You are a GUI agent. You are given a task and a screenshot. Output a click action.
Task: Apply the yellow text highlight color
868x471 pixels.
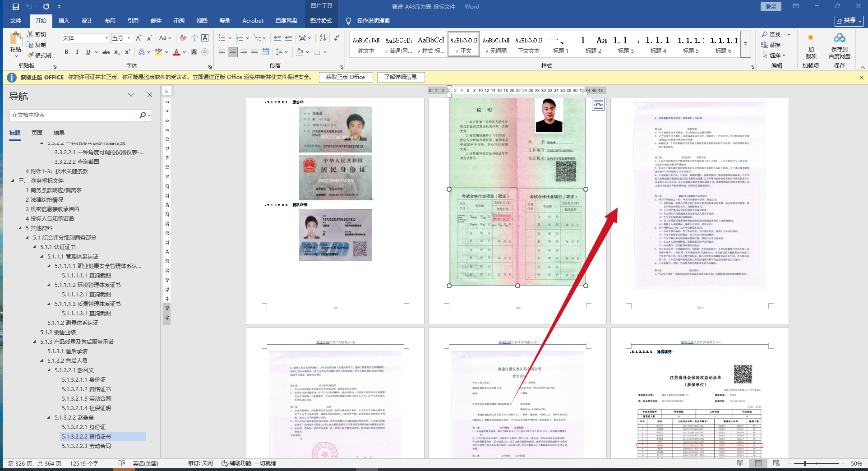click(158, 52)
